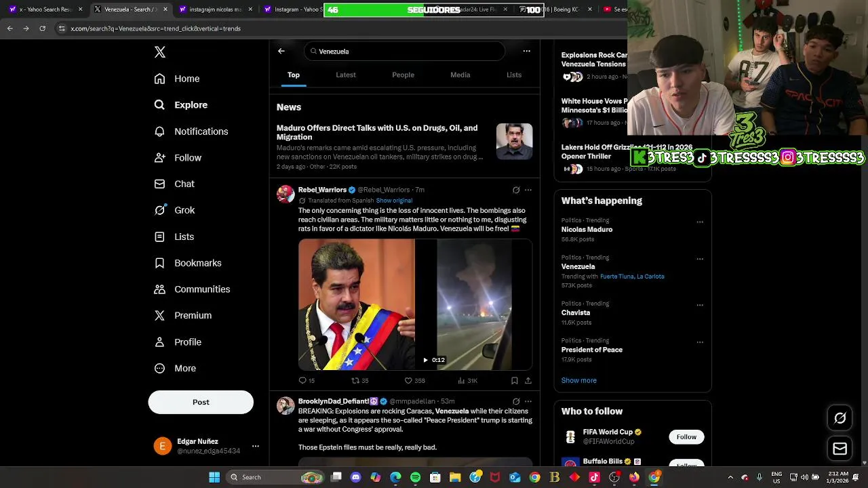This screenshot has height=488, width=868.
Task: Repost the Rebel_Warriors post
Action: click(360, 380)
